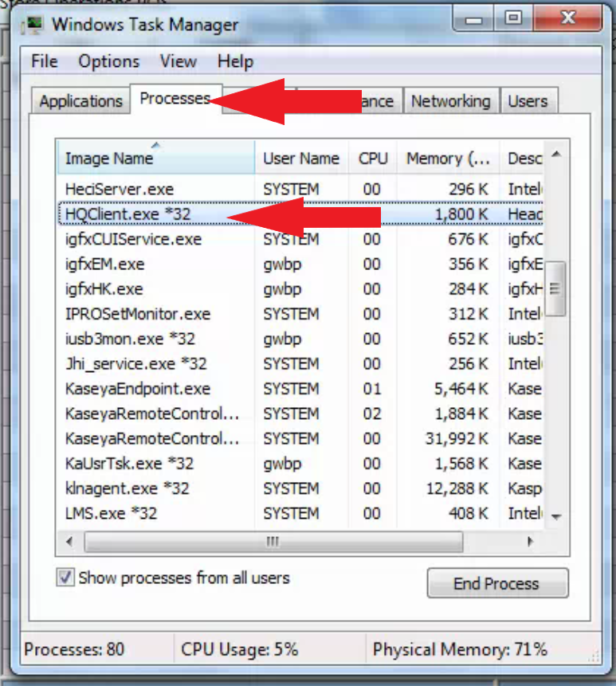
Task: Select the klnagent.exe *32 process
Action: click(300, 488)
